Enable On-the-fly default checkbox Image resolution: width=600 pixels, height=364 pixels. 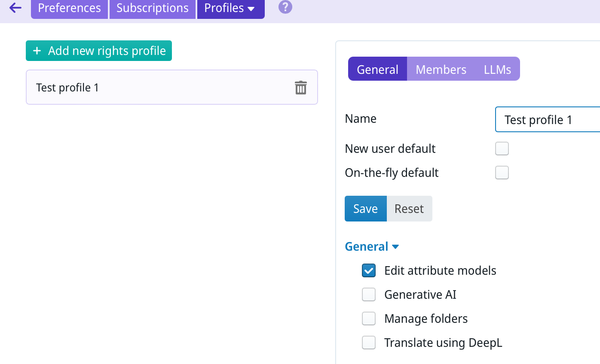click(502, 173)
